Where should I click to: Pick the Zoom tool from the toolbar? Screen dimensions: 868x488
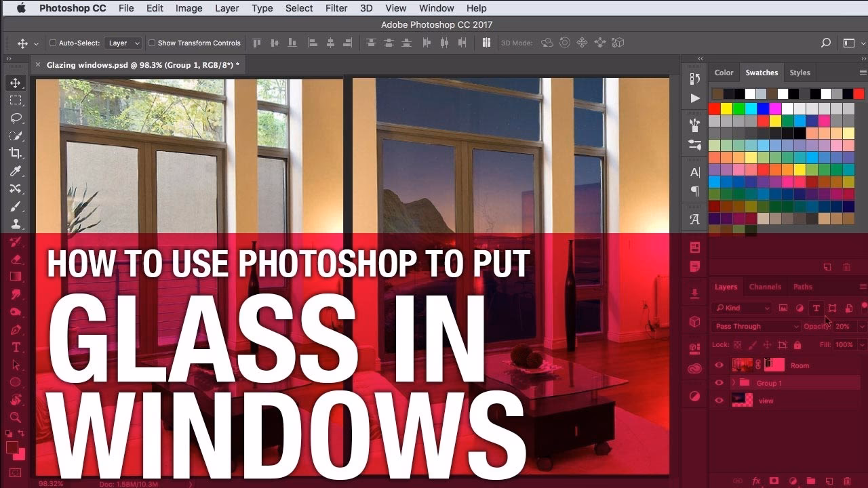[x=15, y=418]
